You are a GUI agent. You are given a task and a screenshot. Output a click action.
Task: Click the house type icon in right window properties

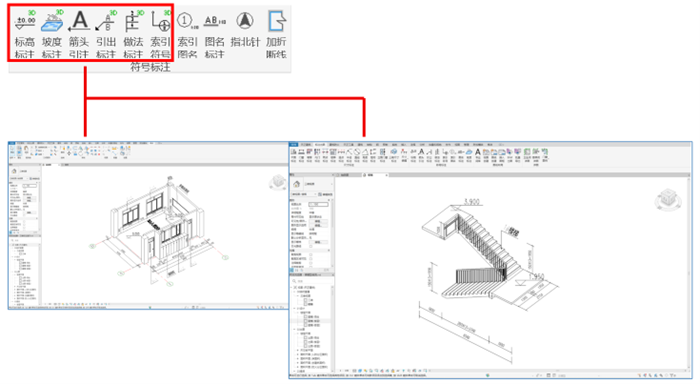(x=297, y=184)
